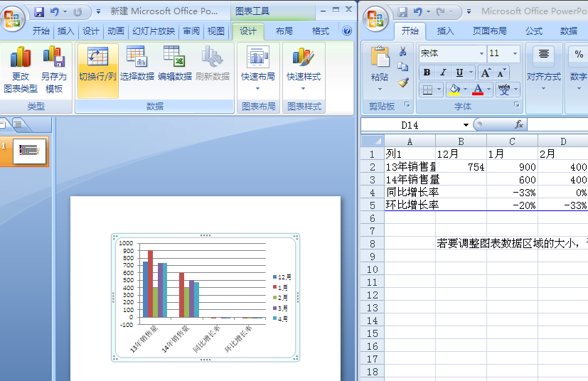
Task: Click select-all corner of worksheet
Action: coord(372,141)
